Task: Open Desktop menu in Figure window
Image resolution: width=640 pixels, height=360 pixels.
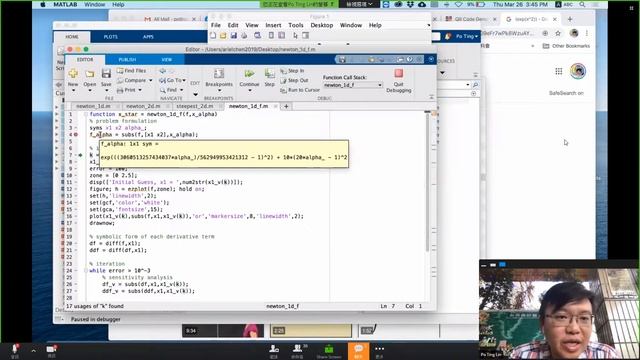Action: (x=322, y=25)
